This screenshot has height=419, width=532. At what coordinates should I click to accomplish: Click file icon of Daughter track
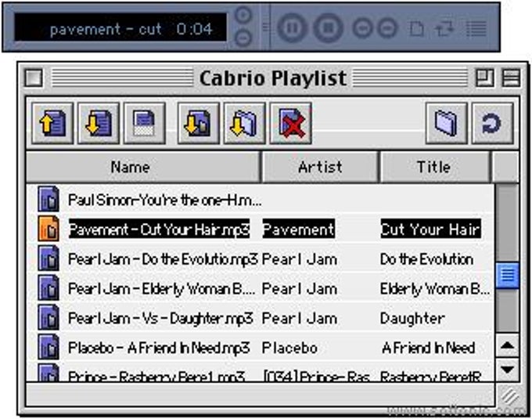tap(49, 317)
